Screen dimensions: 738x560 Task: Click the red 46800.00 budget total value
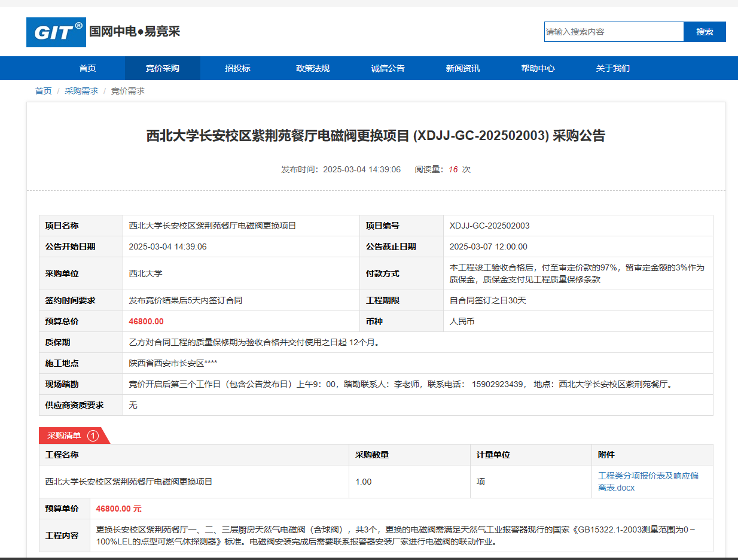[x=146, y=321]
